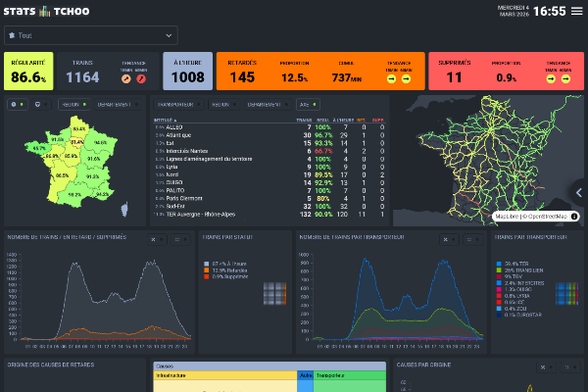Click the TER legend color swatch

click(x=499, y=264)
